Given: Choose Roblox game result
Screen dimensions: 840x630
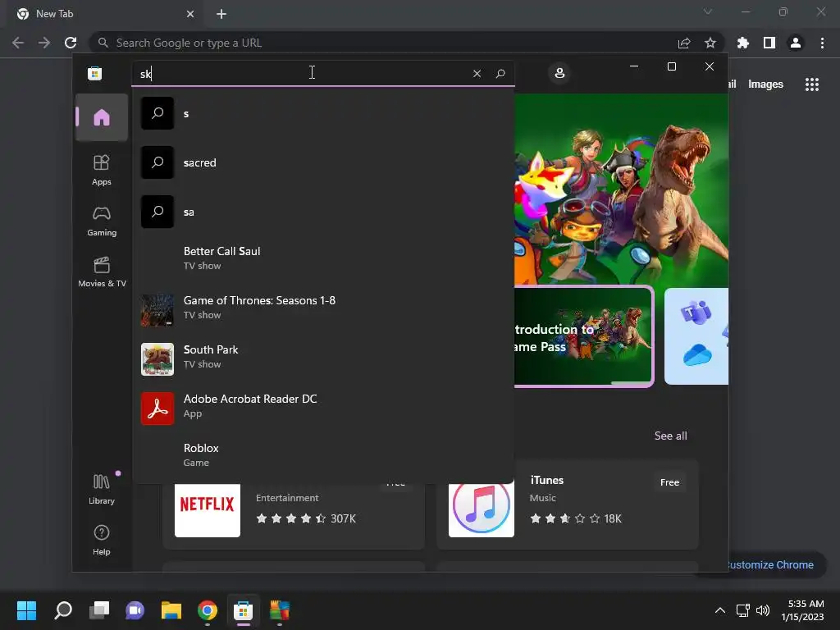Looking at the screenshot, I should pos(323,454).
